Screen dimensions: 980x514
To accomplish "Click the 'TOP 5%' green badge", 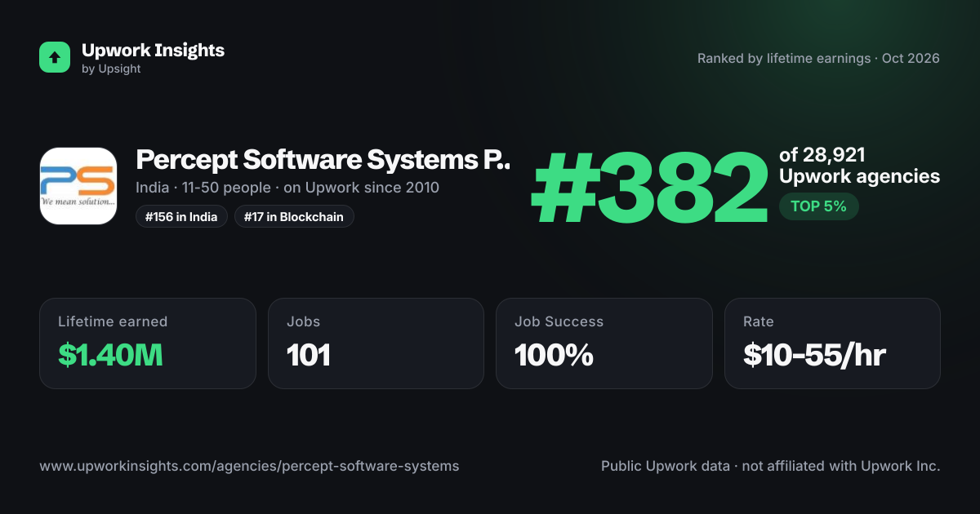I will pos(818,206).
